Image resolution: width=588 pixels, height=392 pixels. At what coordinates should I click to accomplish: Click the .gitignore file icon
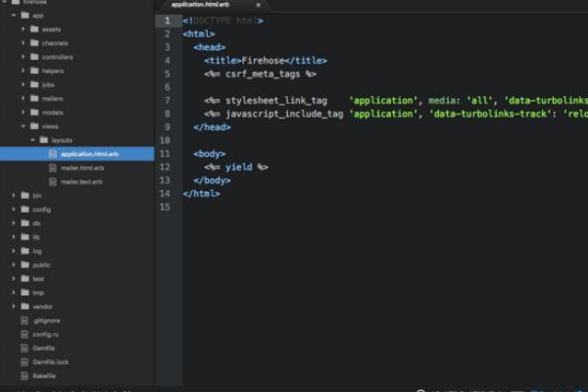(x=24, y=319)
